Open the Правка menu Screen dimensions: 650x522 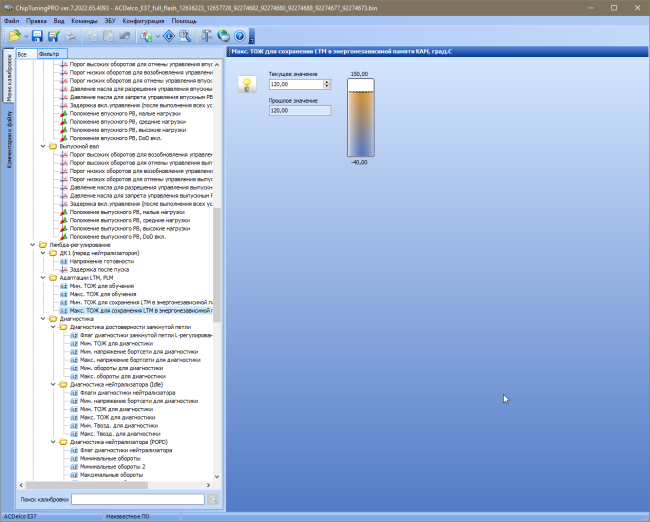36,21
